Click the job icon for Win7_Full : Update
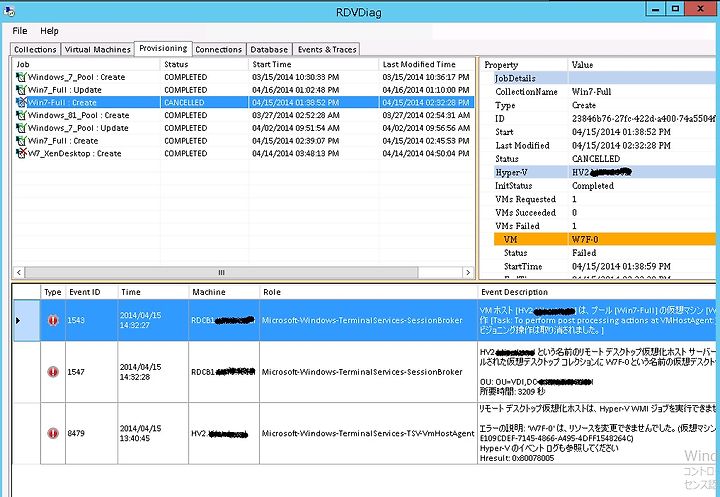This screenshot has width=720, height=497. click(x=21, y=90)
